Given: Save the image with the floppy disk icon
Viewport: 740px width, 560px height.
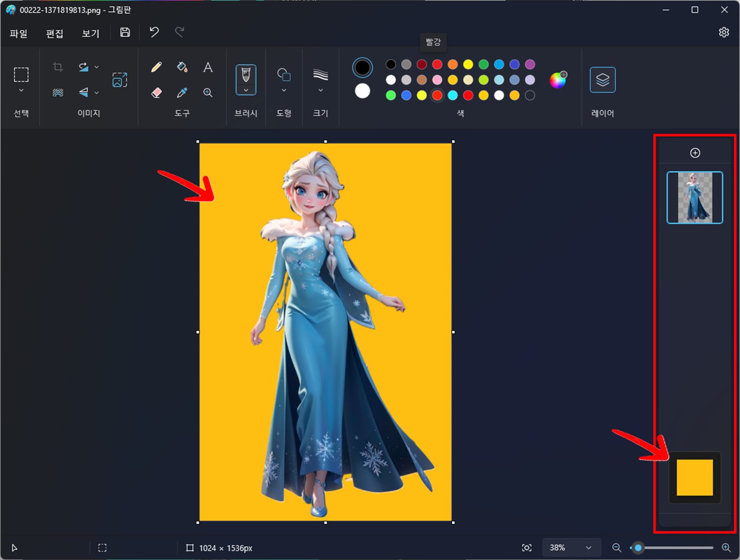Looking at the screenshot, I should pyautogui.click(x=125, y=32).
